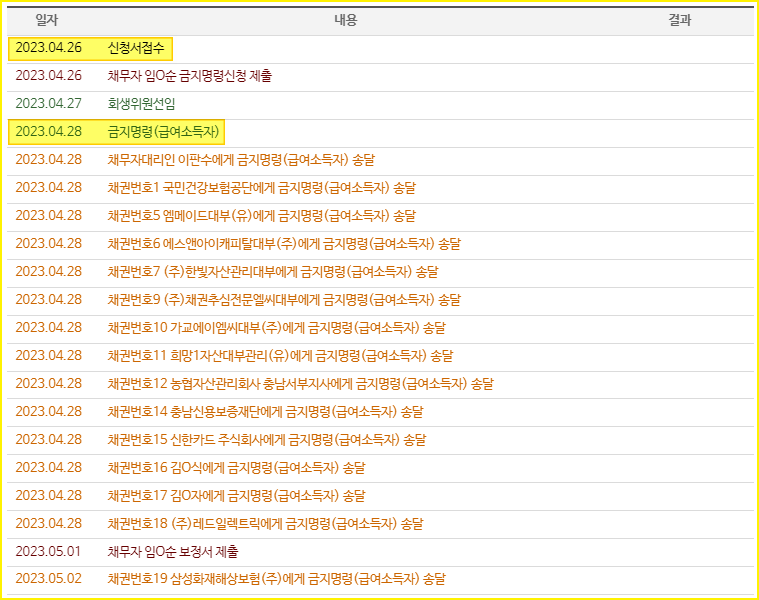
Task: Select 채권번호10 가교에이엠씨대부(주) row
Action: click(x=380, y=329)
